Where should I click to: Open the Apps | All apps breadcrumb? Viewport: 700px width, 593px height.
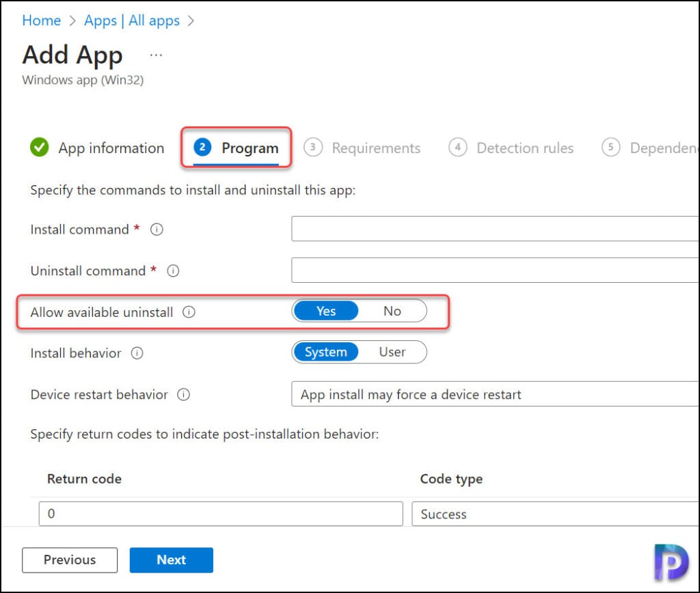tap(132, 20)
